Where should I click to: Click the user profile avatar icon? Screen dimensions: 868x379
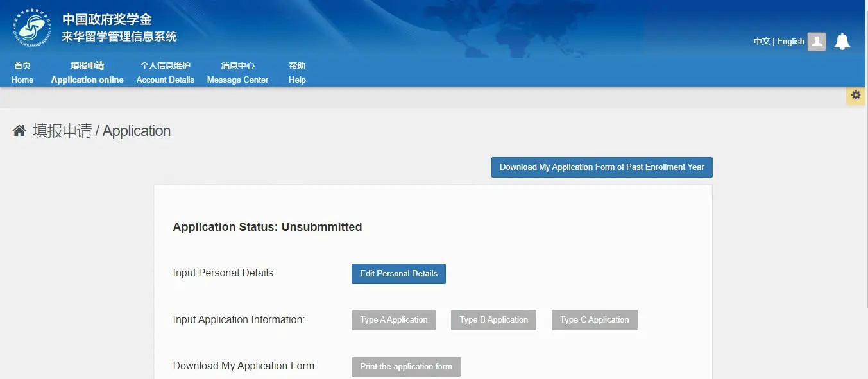[817, 42]
